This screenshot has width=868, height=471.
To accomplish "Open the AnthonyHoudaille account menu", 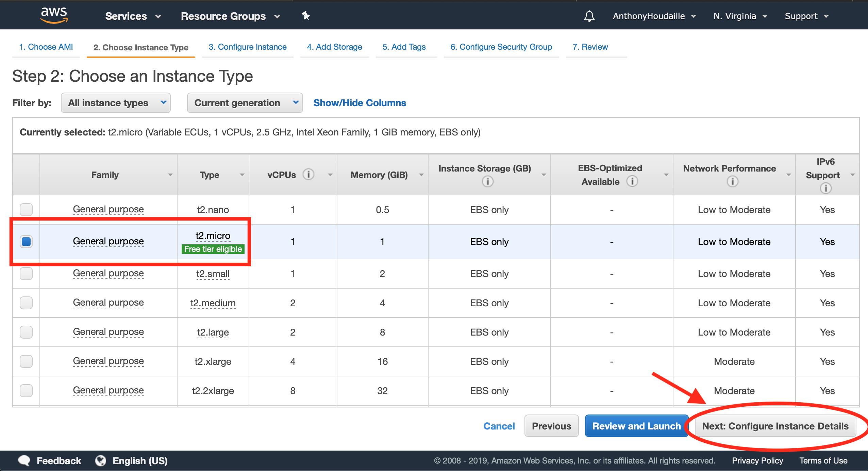I will click(x=654, y=16).
